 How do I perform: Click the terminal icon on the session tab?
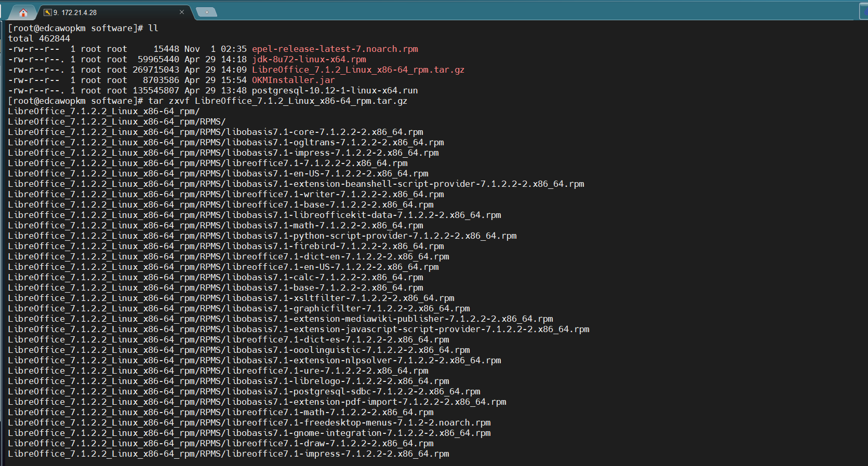[x=47, y=12]
